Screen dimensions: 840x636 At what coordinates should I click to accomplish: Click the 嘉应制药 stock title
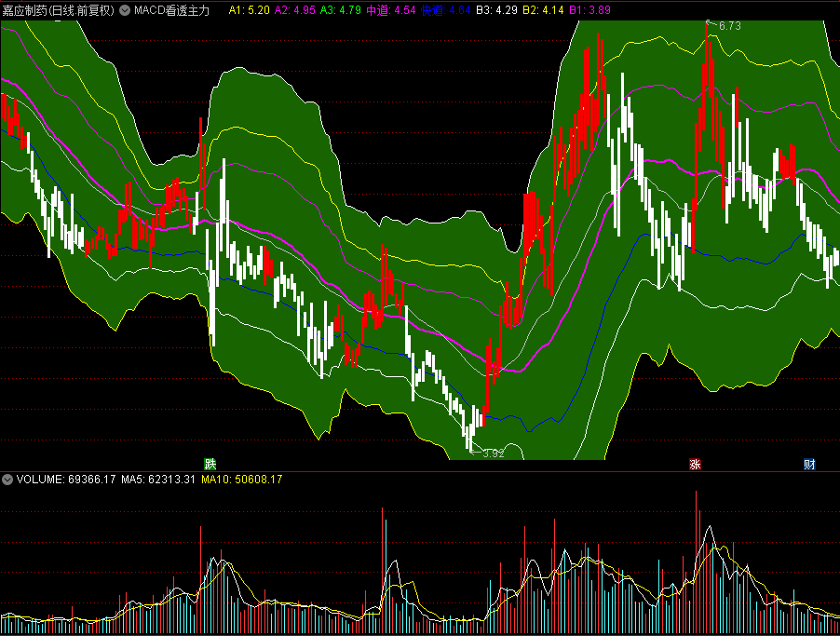pyautogui.click(x=58, y=10)
